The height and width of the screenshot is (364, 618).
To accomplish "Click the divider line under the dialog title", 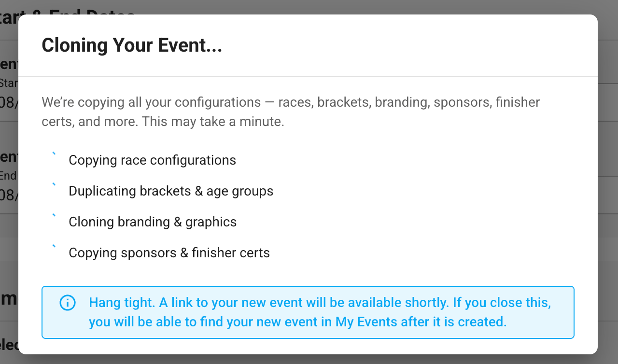I will pos(308,77).
